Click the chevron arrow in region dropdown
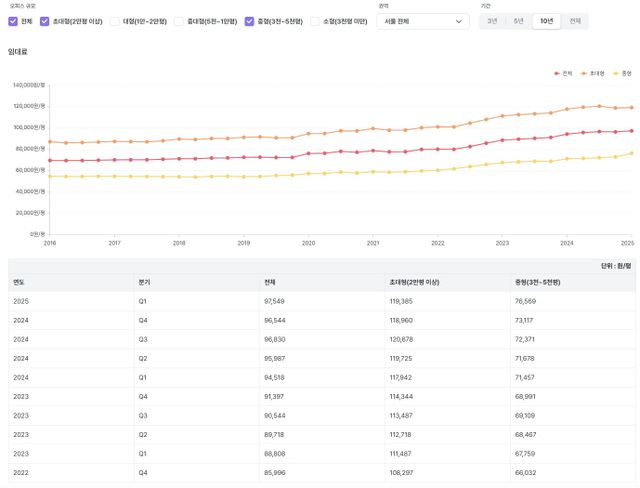640x488 pixels. [459, 21]
